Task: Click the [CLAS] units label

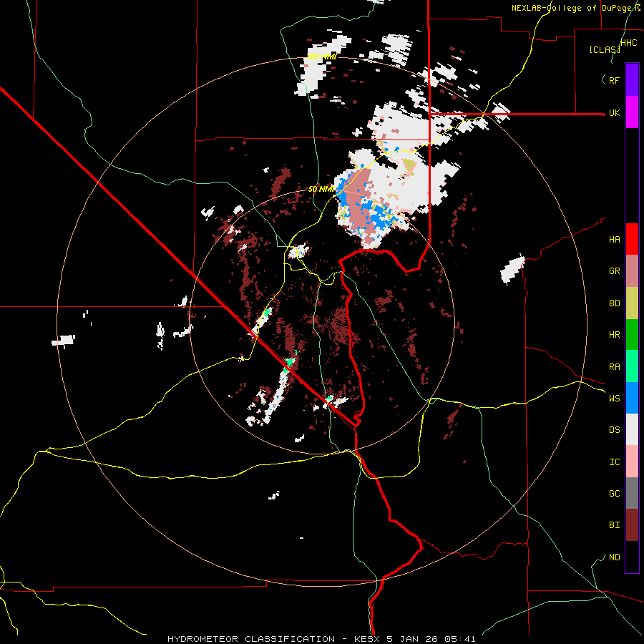Action: (x=605, y=50)
